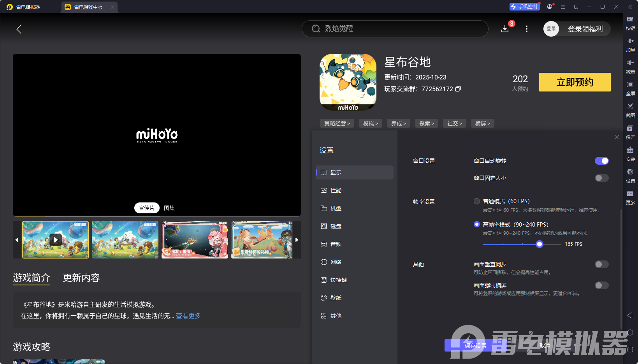Click the 立即预约 reserve button
638x364 pixels.
click(575, 82)
